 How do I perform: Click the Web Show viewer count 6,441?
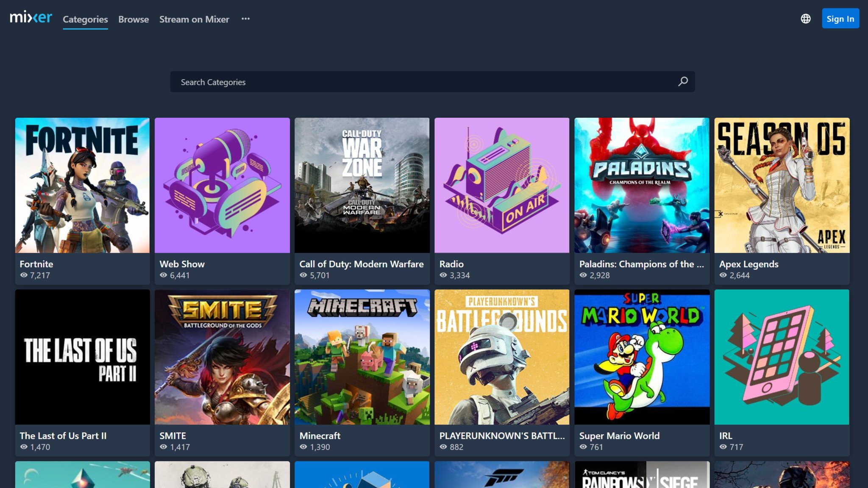180,275
